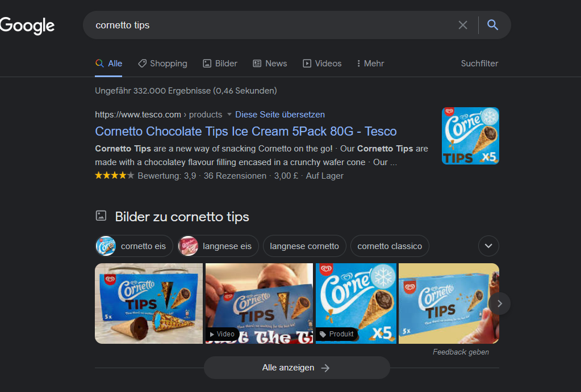Click Diese Seite übersetzen link
This screenshot has width=581, height=392.
tap(280, 115)
